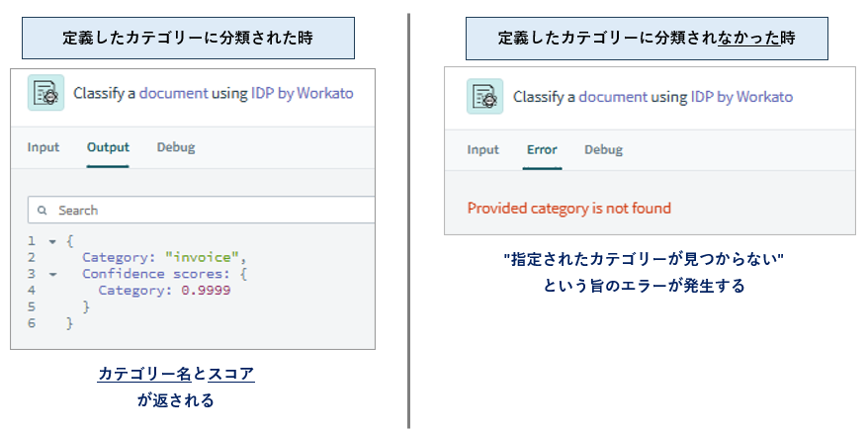Collapse JSON root object on line 1
The height and width of the screenshot is (434, 868).
click(52, 241)
